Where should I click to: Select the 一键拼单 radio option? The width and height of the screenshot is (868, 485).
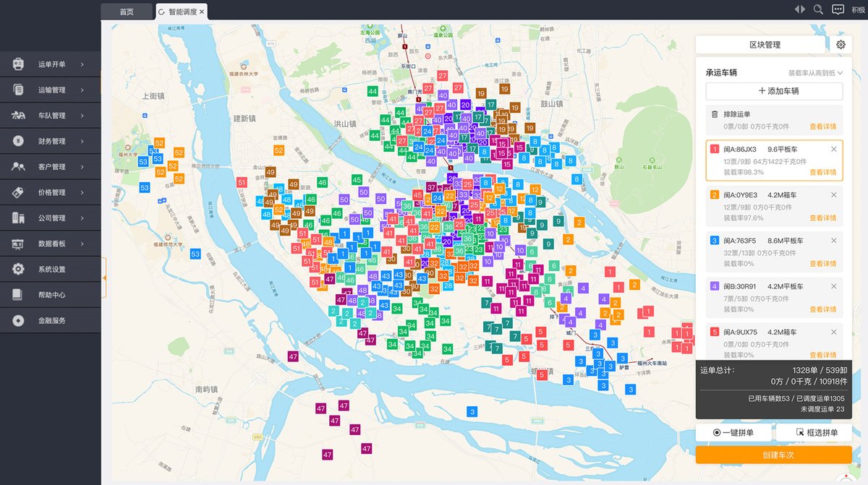[733, 433]
